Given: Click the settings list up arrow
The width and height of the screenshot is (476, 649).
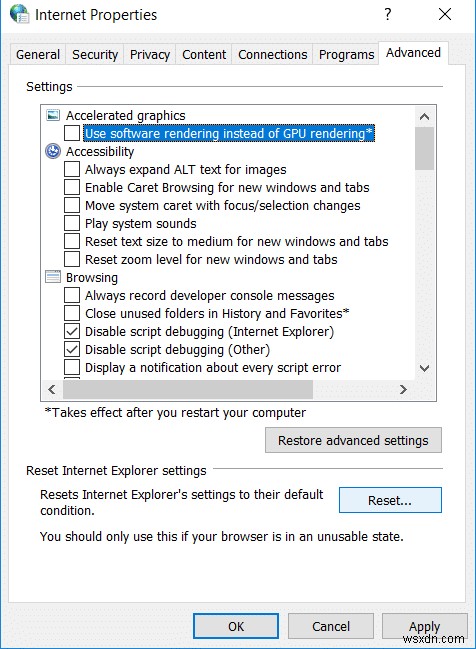Looking at the screenshot, I should [424, 116].
